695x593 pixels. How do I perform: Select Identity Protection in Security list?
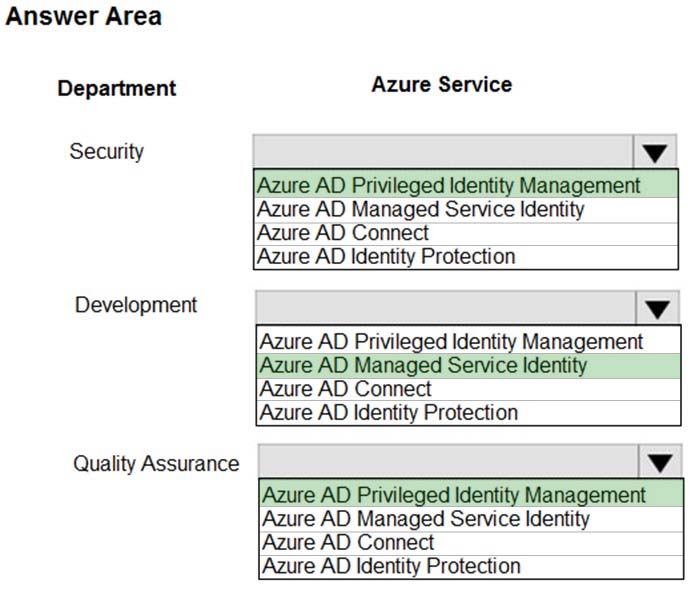pos(466,257)
